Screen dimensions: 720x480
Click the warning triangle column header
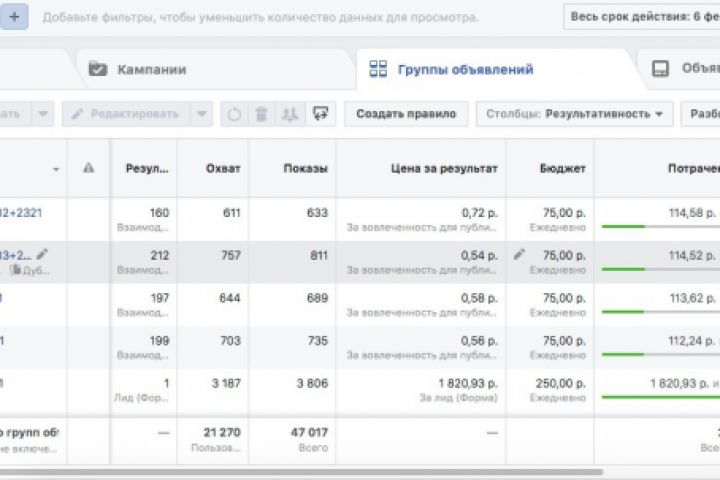pos(89,168)
